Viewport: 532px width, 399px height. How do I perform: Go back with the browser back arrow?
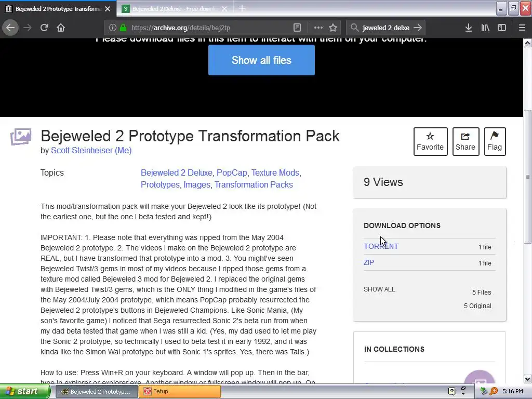pyautogui.click(x=10, y=28)
